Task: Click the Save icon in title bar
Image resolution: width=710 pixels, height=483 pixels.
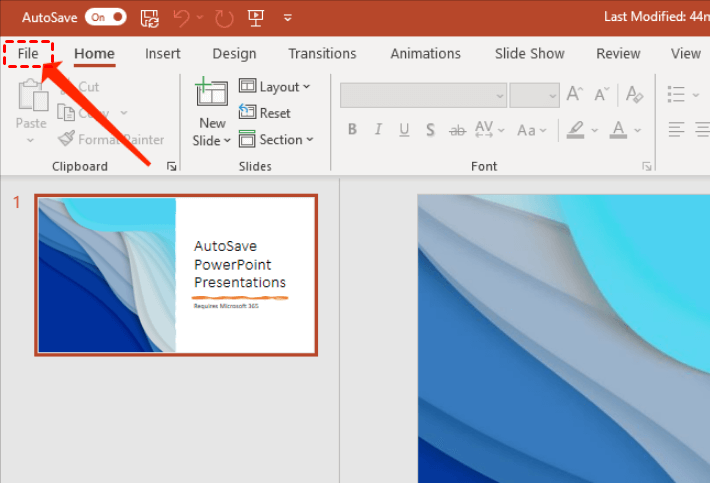Action: (149, 18)
